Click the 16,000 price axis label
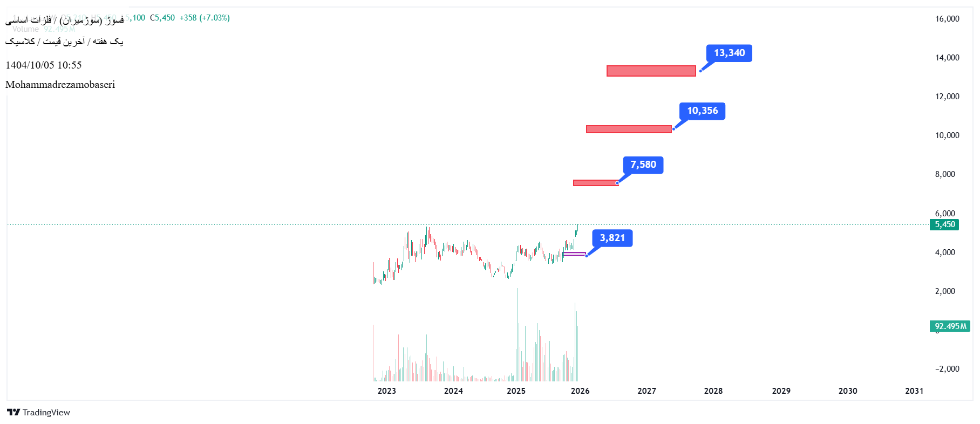 click(x=947, y=19)
